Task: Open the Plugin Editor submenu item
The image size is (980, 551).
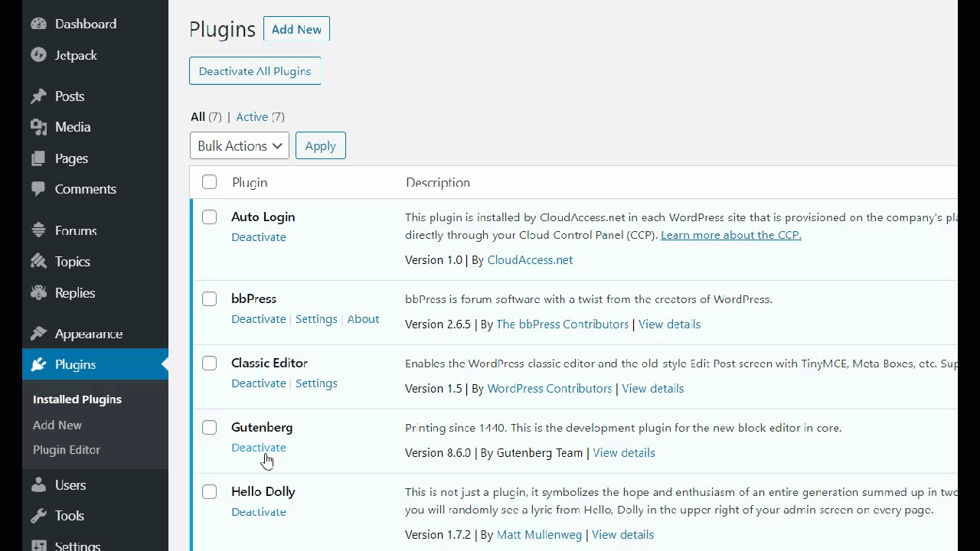Action: click(67, 450)
